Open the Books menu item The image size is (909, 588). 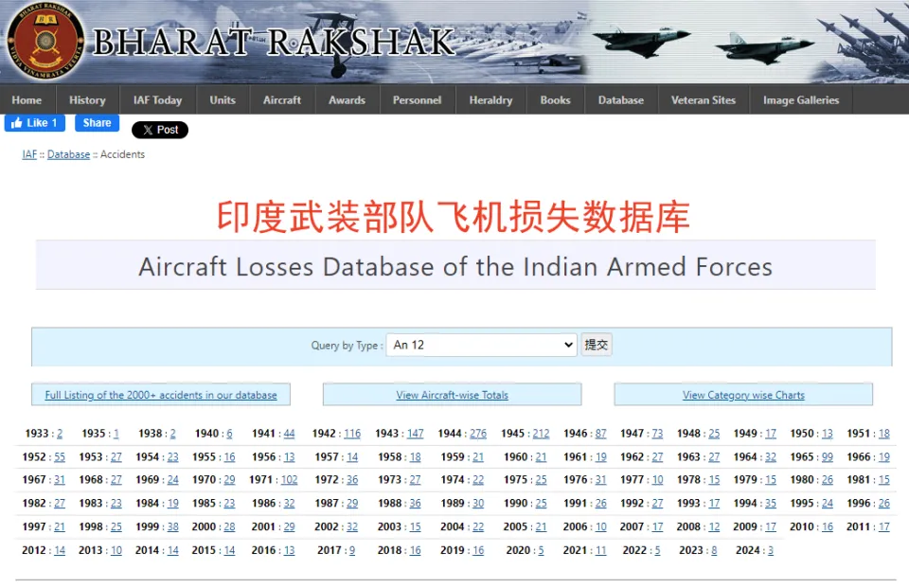click(x=556, y=99)
